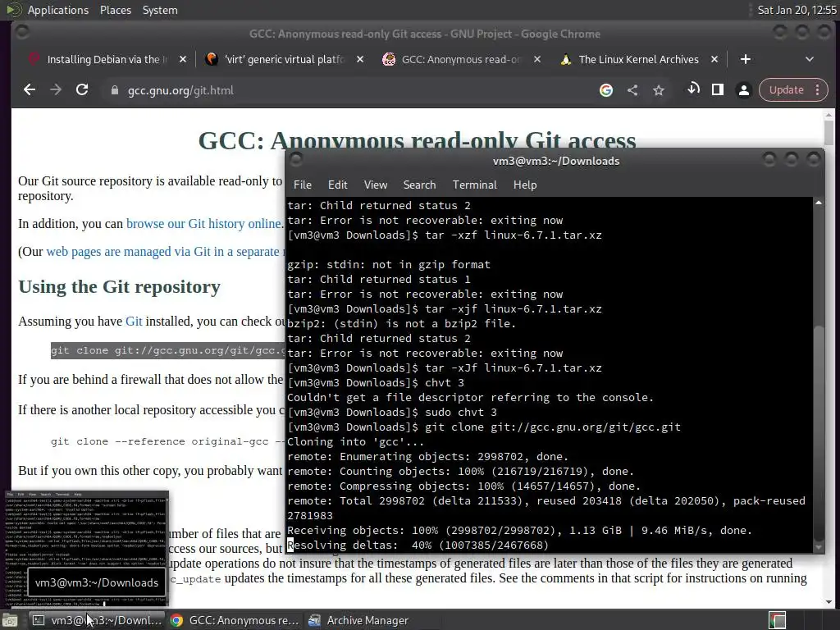Open a new Chrome tab
This screenshot has height=630, width=840.
pos(745,59)
